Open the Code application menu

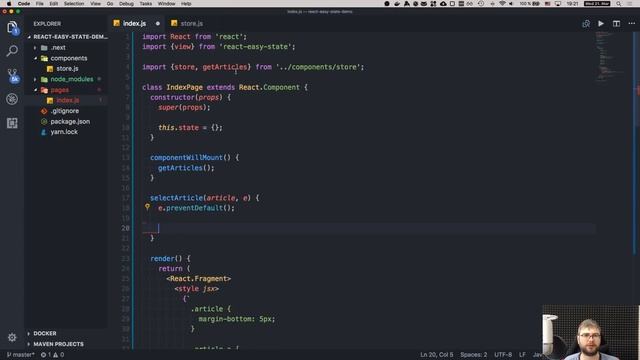(24, 4)
